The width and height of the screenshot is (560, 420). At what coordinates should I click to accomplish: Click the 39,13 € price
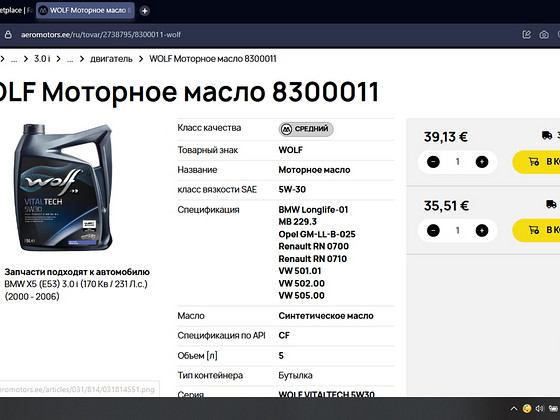446,137
